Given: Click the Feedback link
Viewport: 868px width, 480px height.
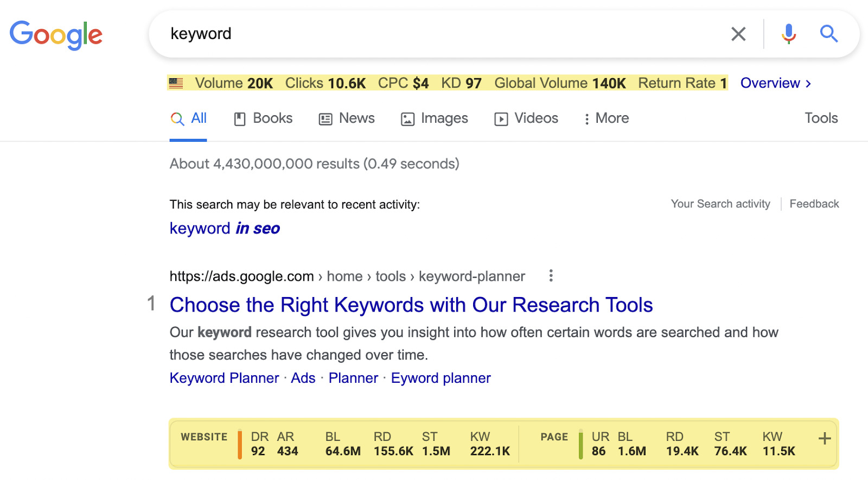Looking at the screenshot, I should coord(814,204).
